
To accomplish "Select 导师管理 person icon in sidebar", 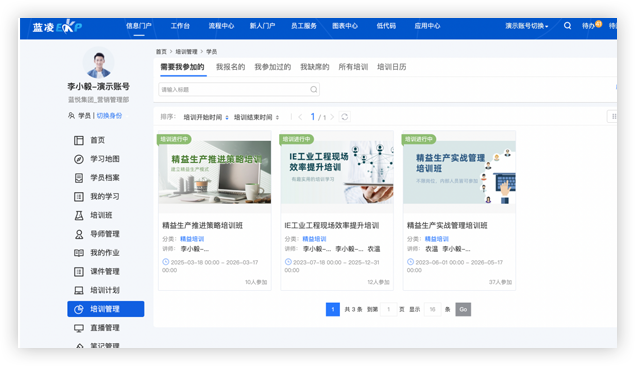I will (x=79, y=234).
